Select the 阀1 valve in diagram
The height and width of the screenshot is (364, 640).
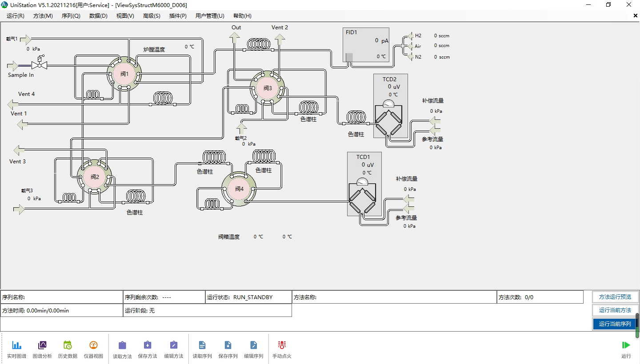coord(124,74)
